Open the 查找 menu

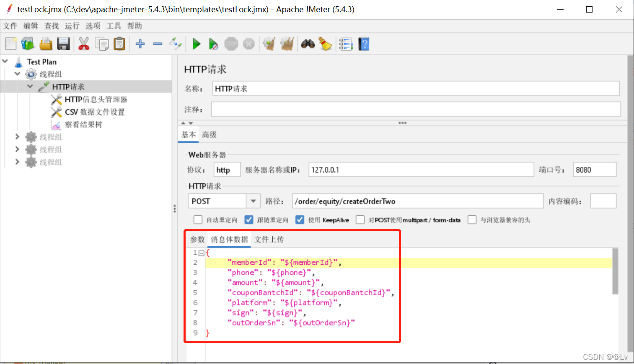click(52, 26)
